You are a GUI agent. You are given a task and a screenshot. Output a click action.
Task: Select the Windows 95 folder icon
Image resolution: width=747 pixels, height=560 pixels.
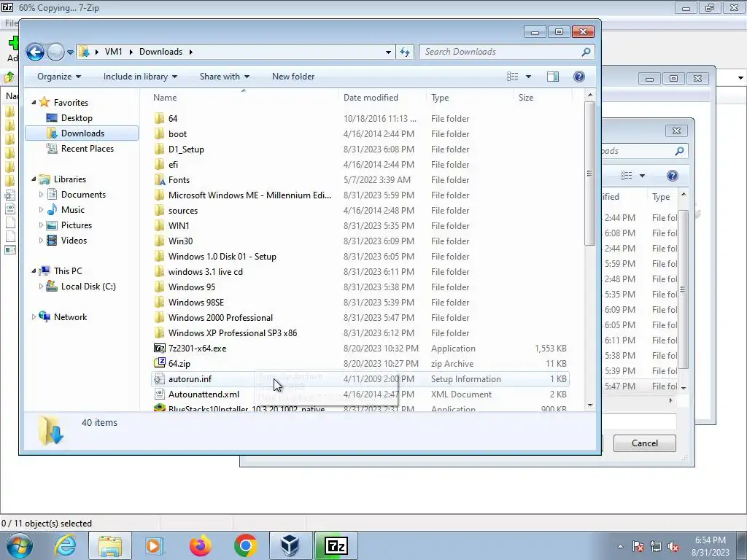160,287
